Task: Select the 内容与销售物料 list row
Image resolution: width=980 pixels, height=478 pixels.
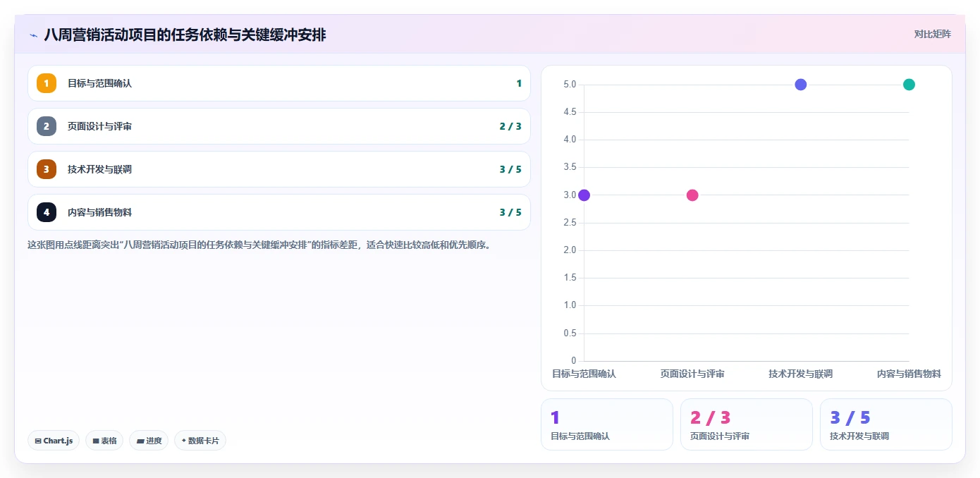Action: point(279,212)
